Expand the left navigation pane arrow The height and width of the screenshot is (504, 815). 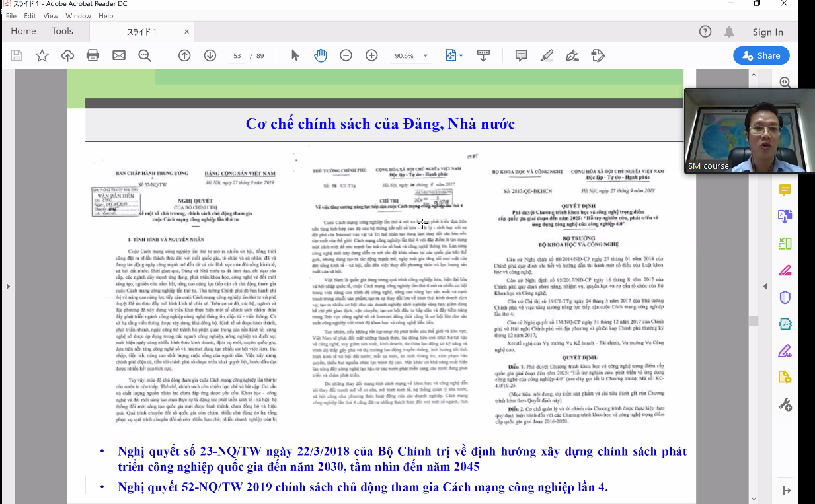click(8, 286)
